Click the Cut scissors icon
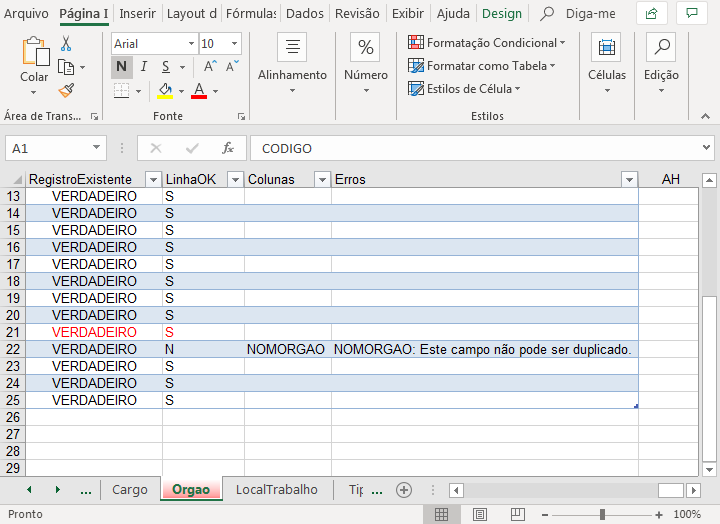 (66, 44)
